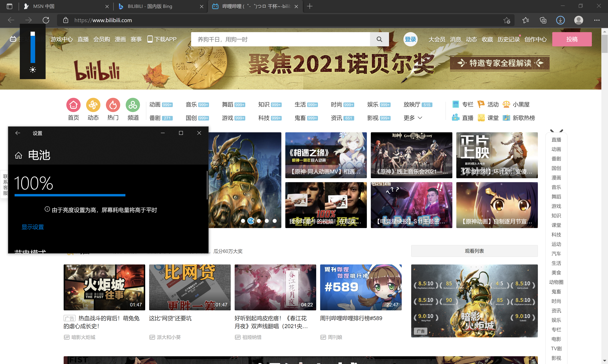
Task: Jump to 番剧 in right sidebar list
Action: pyautogui.click(x=556, y=159)
